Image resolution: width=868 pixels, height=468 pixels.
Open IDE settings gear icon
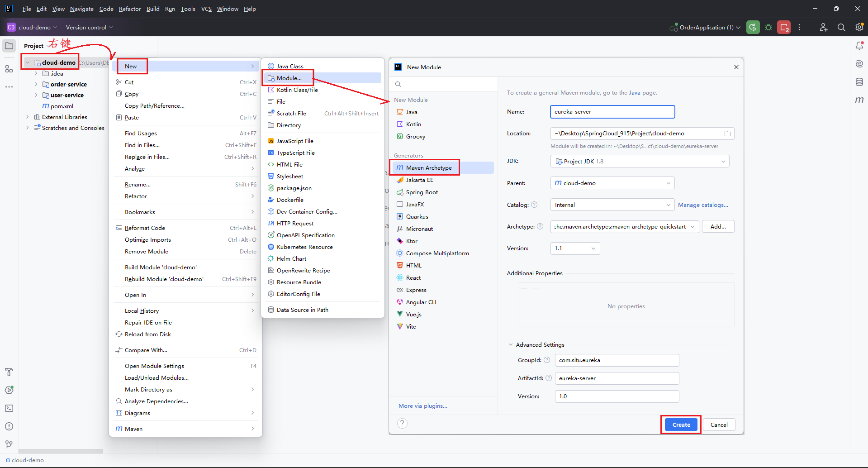coord(859,27)
